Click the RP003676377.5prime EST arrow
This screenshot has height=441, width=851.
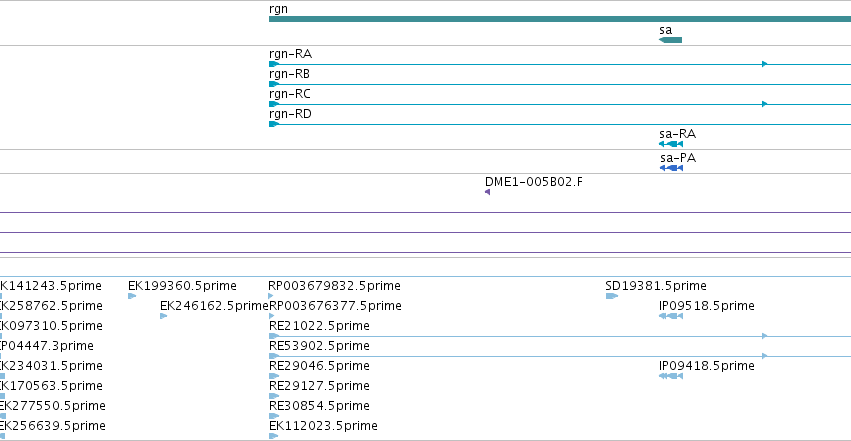coord(271,316)
